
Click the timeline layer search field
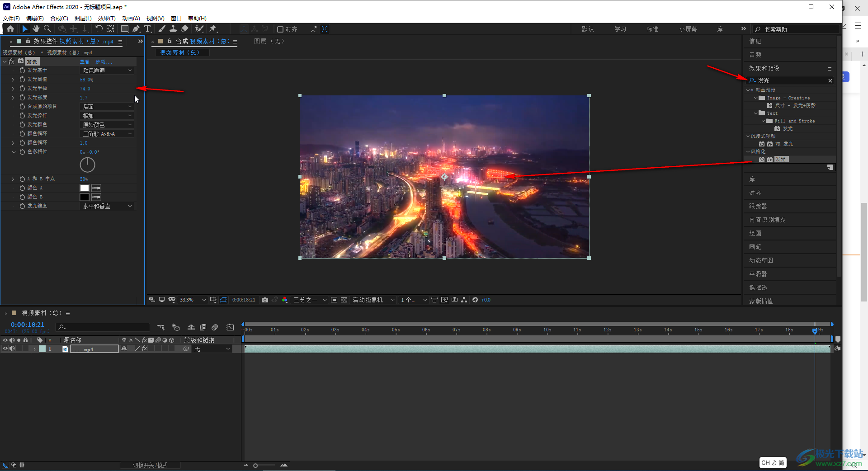tap(103, 327)
